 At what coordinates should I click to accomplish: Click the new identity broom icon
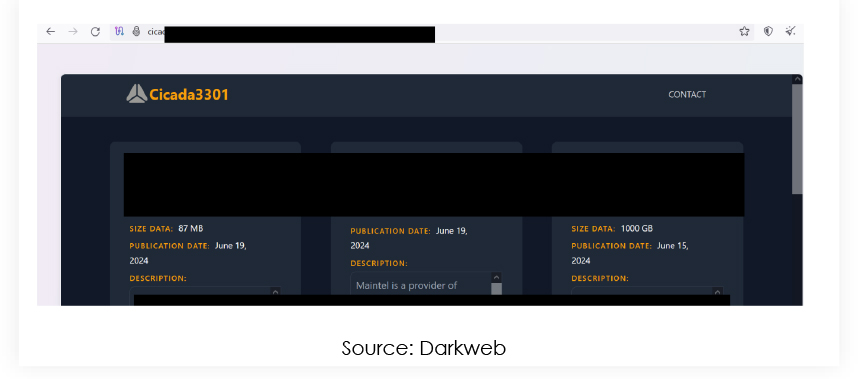tap(790, 31)
